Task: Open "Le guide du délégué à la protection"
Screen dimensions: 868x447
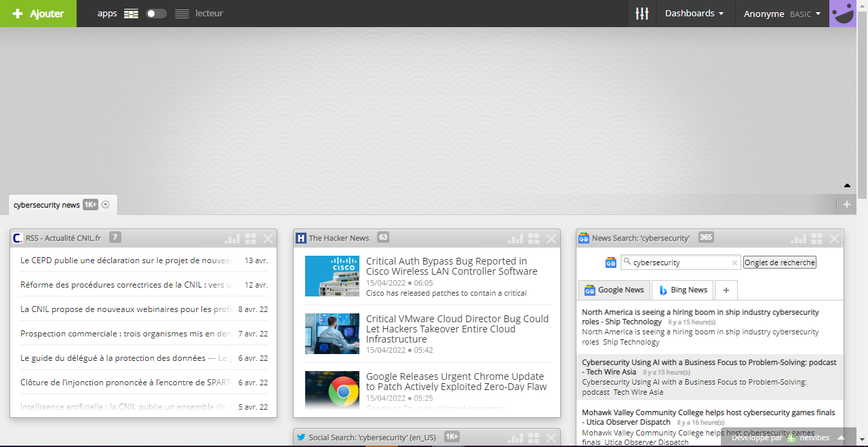Action: click(144, 357)
